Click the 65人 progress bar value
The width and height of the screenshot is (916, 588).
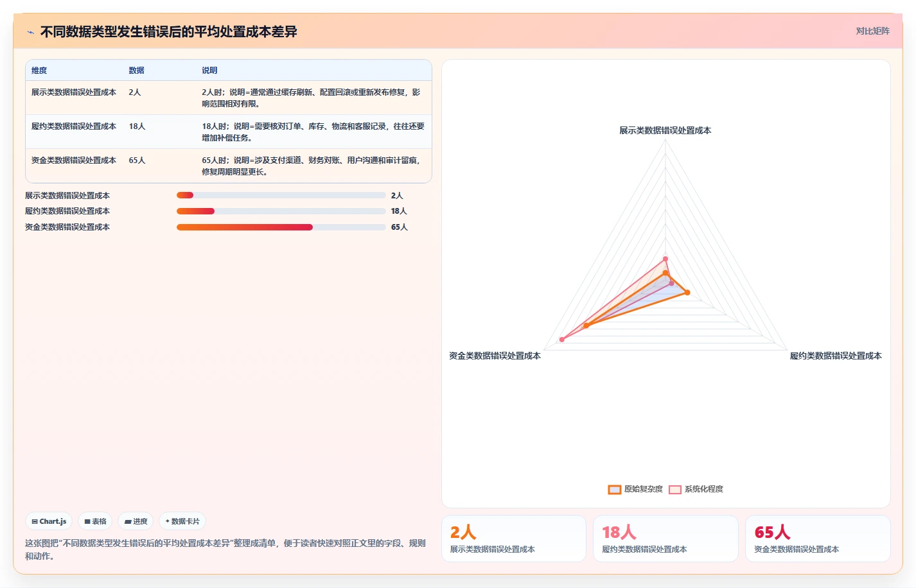tap(400, 227)
